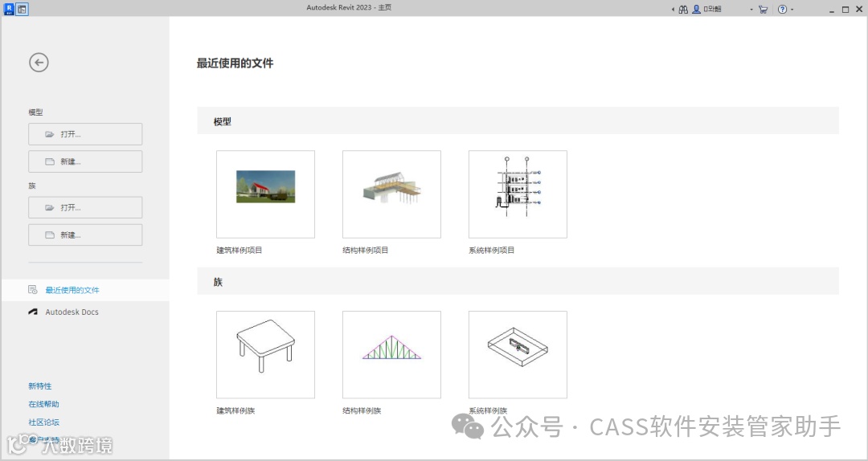Open the Autodesk App Store cart icon
The height and width of the screenshot is (461, 868).
[763, 10]
